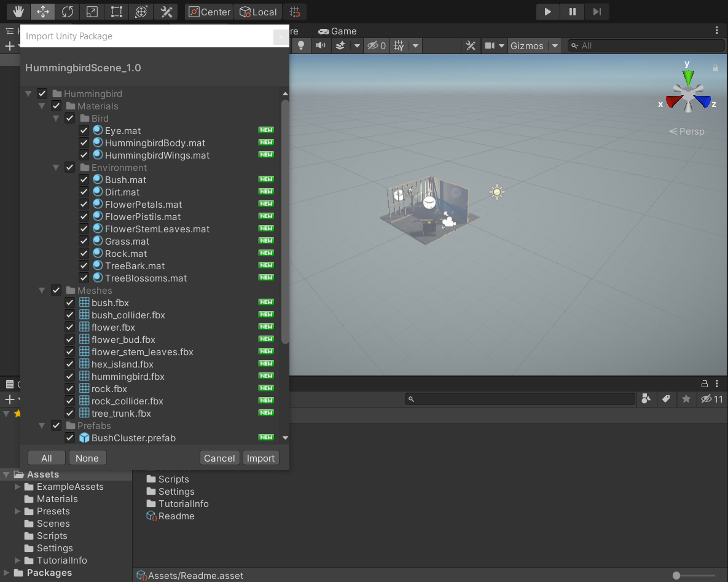Expand ExampleAssets folder in Project
Screen dimensions: 728x582
18,486
